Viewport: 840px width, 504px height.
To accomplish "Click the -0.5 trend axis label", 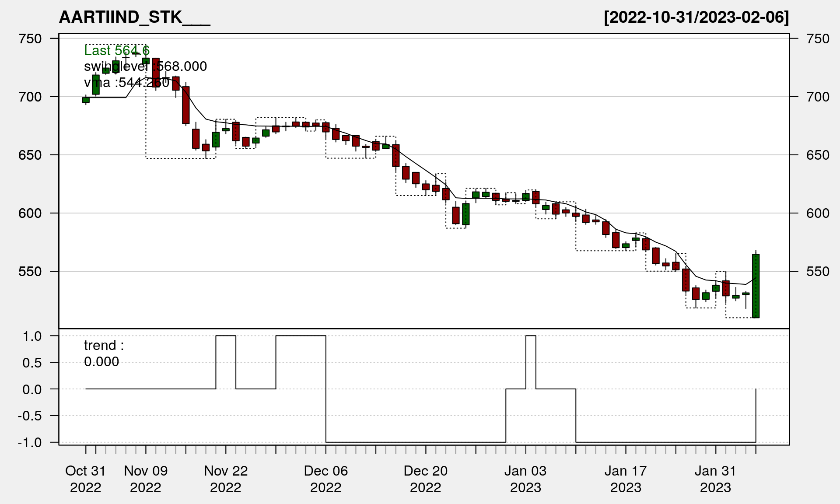I will click(x=30, y=416).
